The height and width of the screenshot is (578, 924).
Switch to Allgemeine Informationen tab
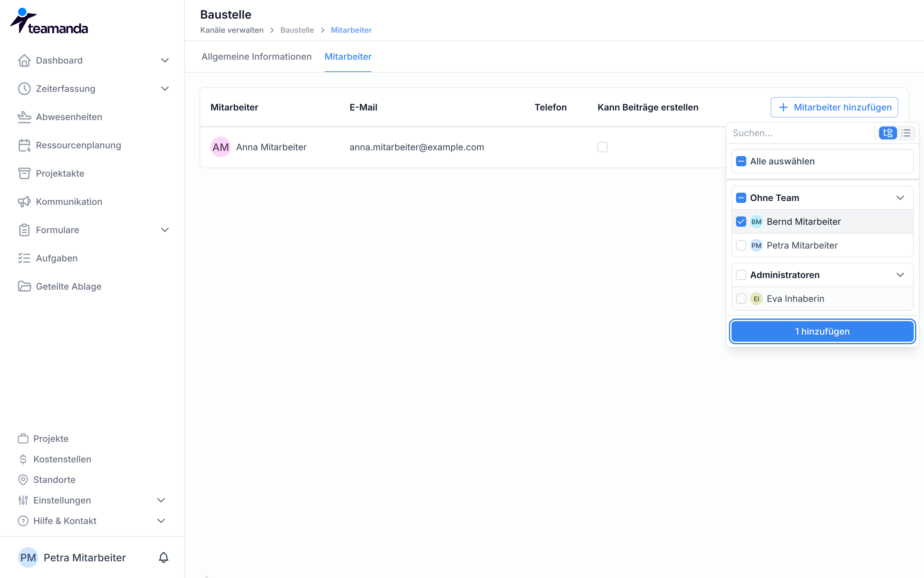257,57
